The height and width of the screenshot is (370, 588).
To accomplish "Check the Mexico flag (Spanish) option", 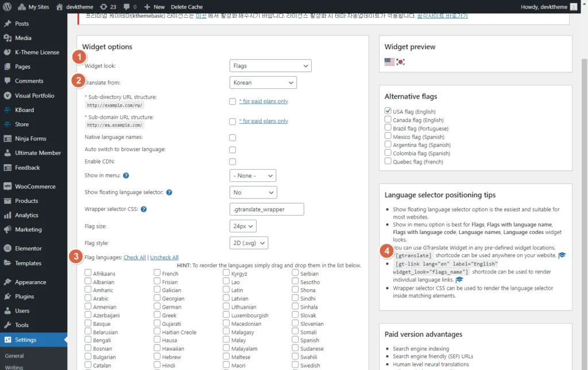I will (x=388, y=136).
